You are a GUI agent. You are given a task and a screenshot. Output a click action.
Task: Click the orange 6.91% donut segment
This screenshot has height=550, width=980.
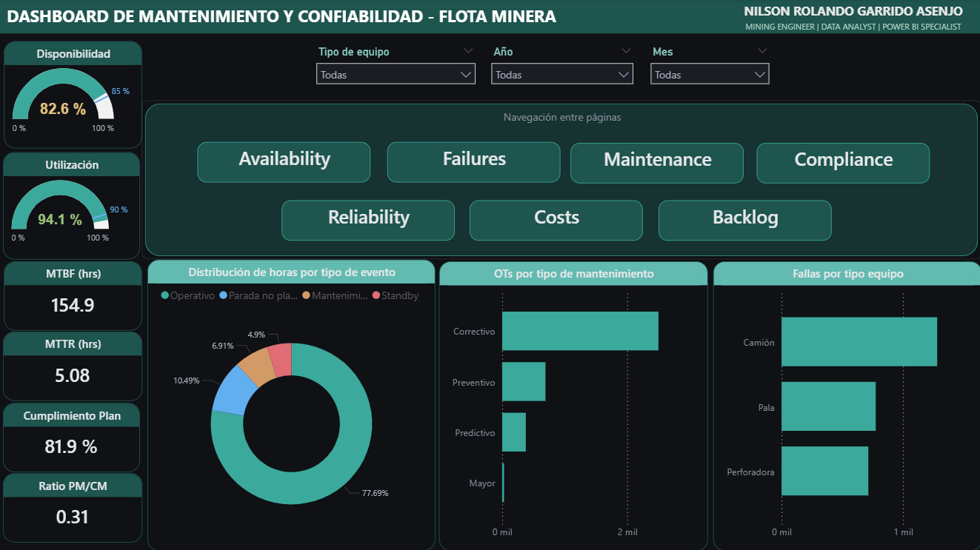pyautogui.click(x=257, y=366)
